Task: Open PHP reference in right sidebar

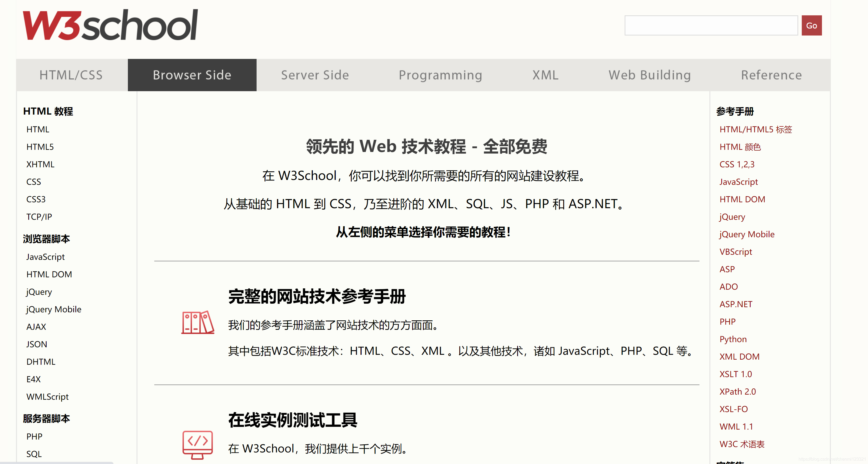Action: (x=727, y=322)
